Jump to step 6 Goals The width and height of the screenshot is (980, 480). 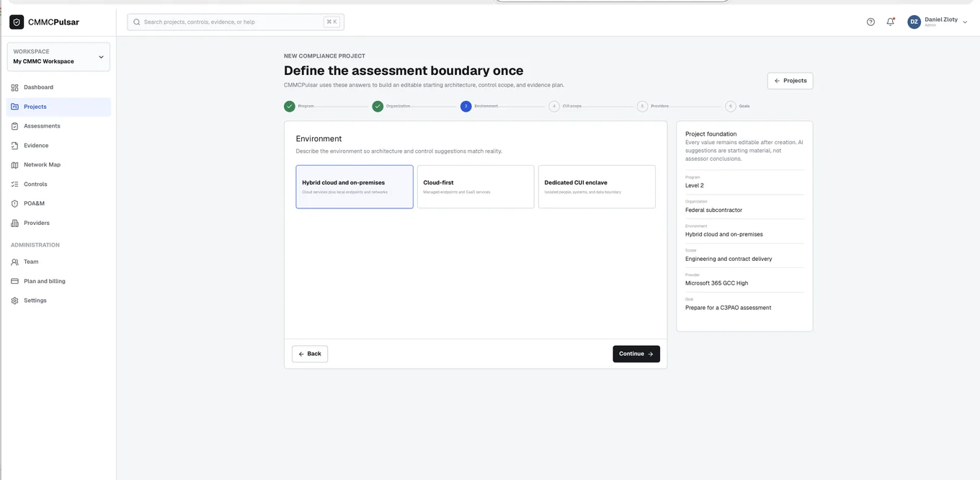coord(731,106)
